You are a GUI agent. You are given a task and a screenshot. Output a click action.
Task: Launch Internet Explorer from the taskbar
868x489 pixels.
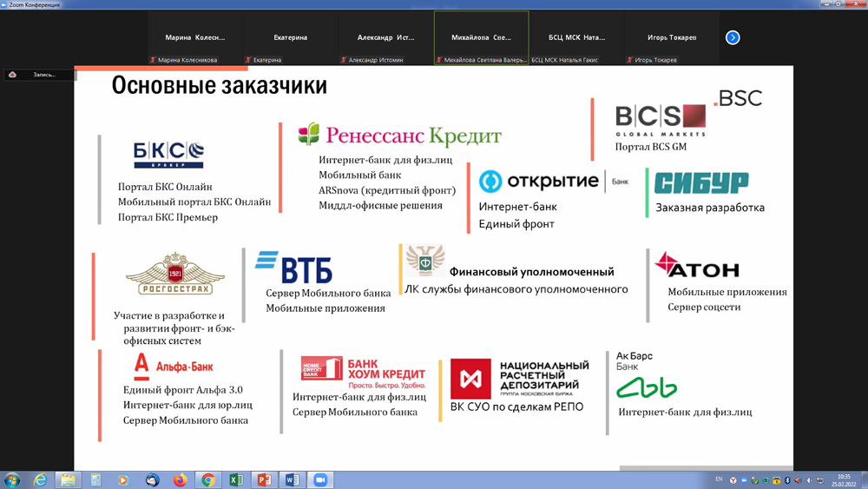[x=41, y=480]
